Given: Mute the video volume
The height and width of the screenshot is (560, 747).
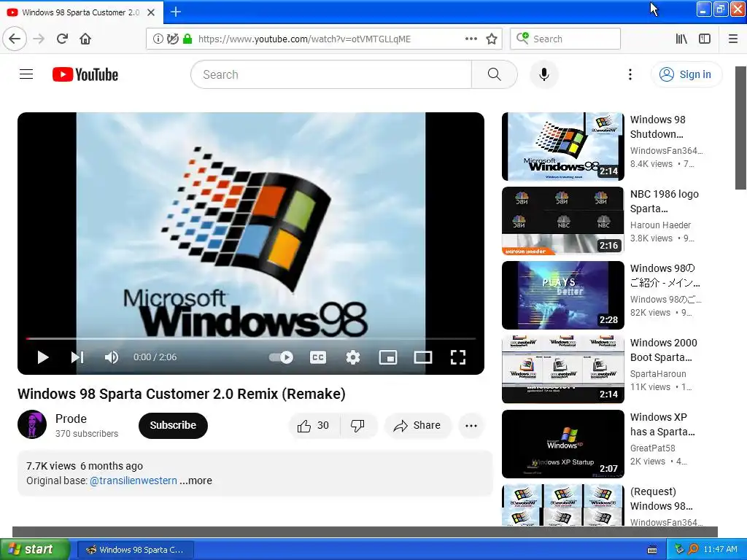Looking at the screenshot, I should point(112,357).
